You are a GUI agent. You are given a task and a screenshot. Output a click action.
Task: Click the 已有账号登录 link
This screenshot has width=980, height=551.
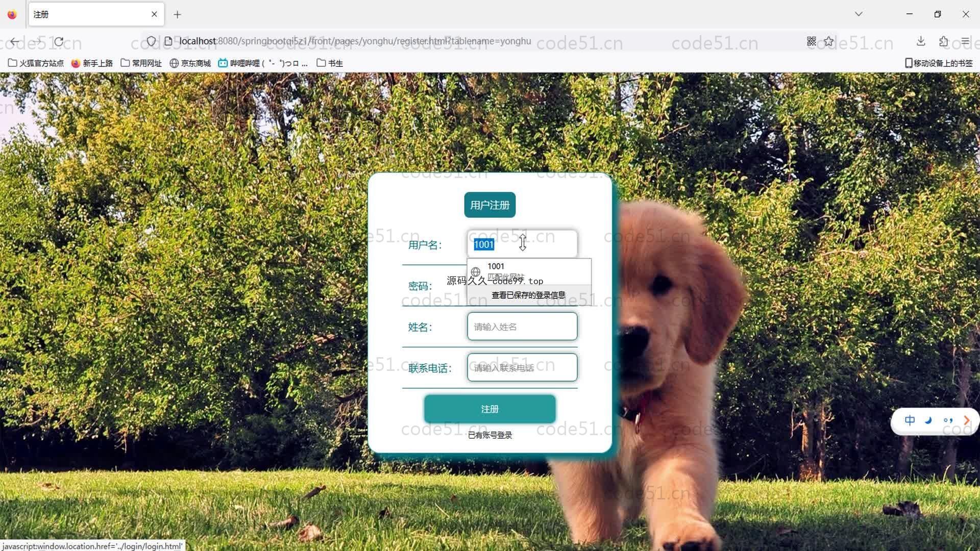[x=489, y=435]
